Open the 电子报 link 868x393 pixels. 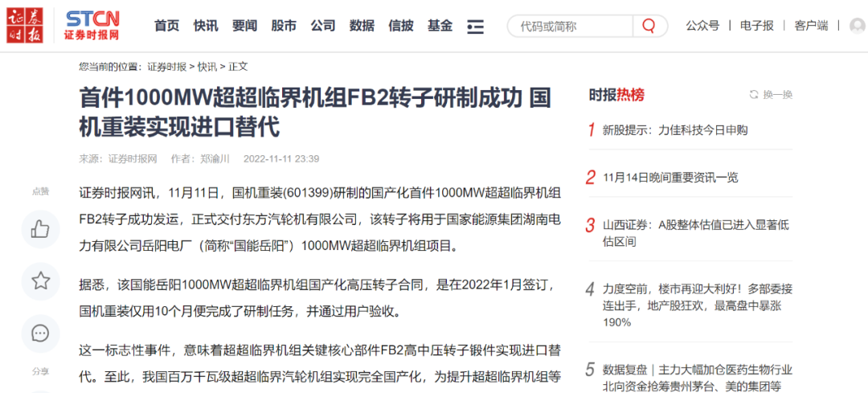pos(757,26)
